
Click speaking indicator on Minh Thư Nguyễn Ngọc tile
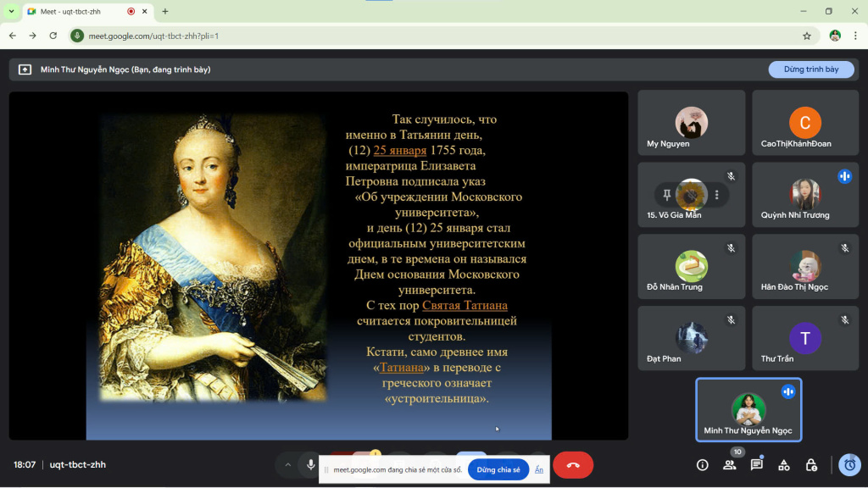coord(788,391)
